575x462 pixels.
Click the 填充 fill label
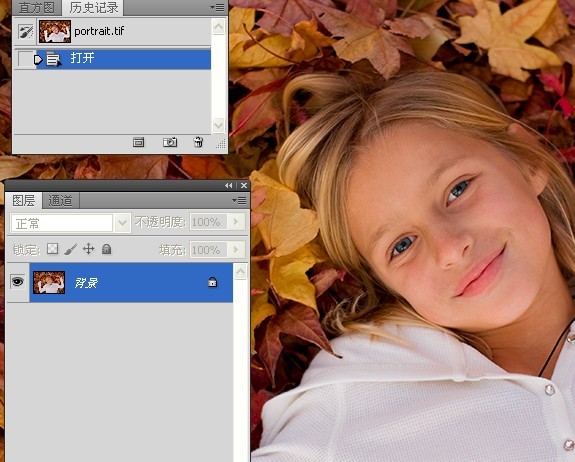pos(171,250)
